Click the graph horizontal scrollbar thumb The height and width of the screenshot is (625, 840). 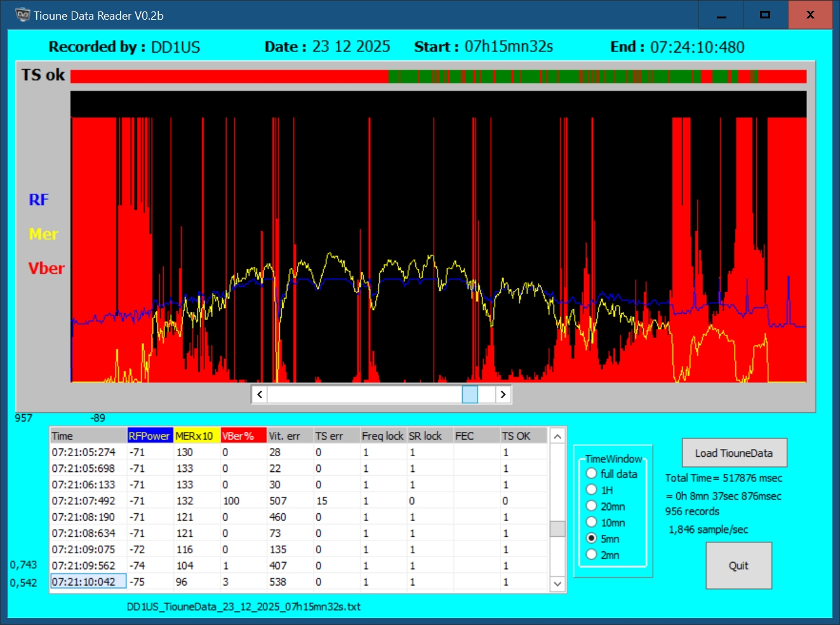[470, 394]
